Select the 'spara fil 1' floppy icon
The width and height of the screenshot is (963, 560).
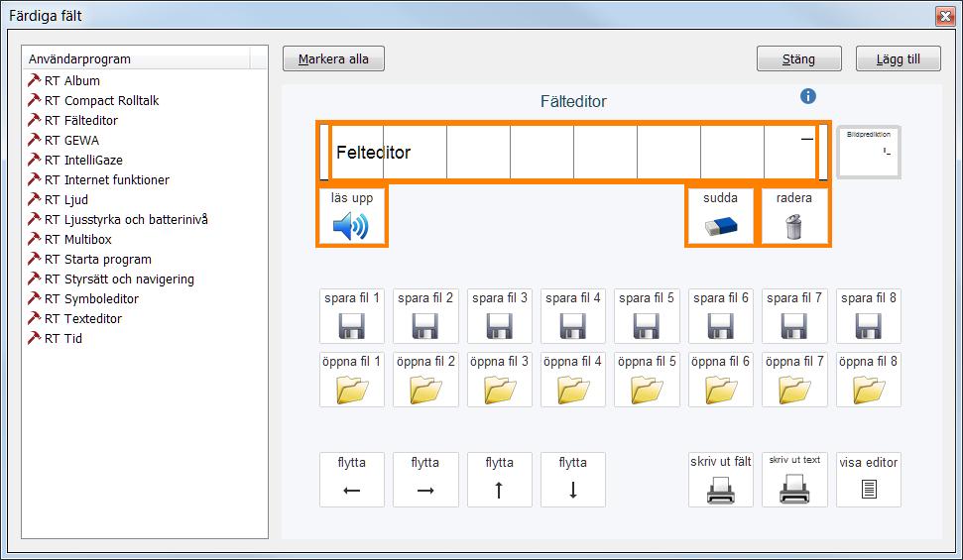tap(351, 326)
